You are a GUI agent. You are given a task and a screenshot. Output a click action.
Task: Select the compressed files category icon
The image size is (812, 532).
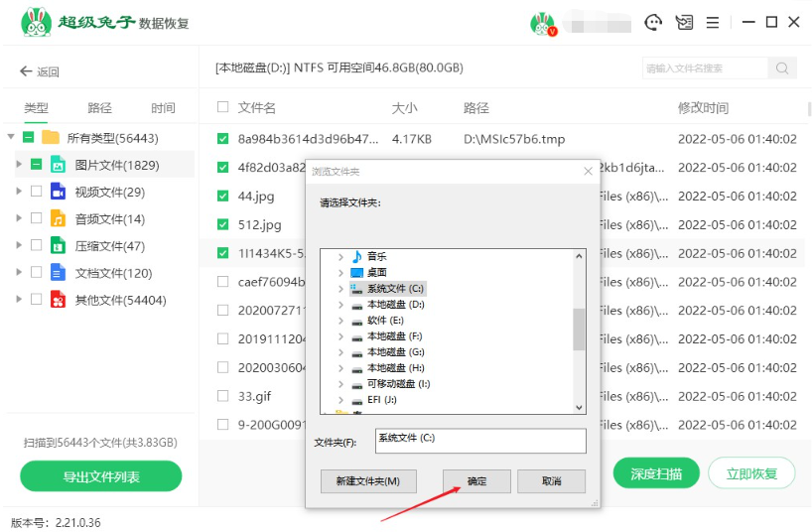pos(59,245)
